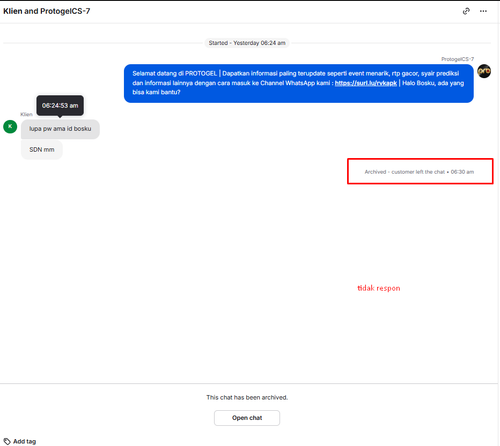Open the WhatsApp channel link in greeting
Screen dimensions: 500x446
[366, 83]
